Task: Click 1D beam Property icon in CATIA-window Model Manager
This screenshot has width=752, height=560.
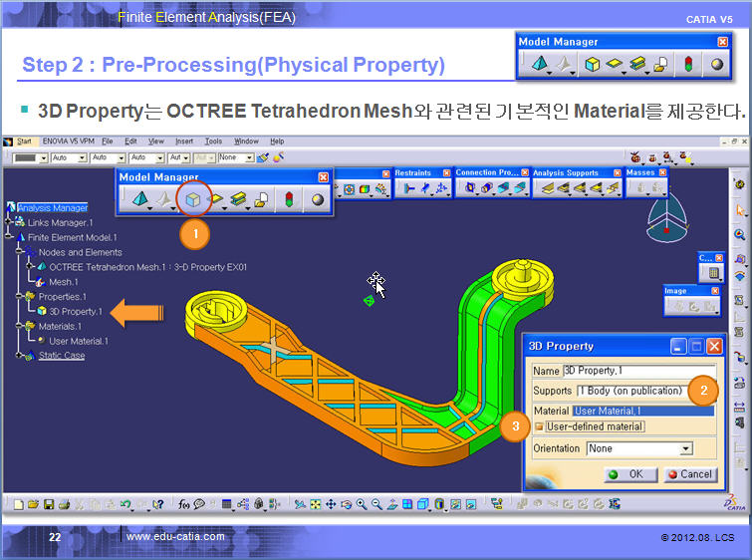Action: [238, 198]
